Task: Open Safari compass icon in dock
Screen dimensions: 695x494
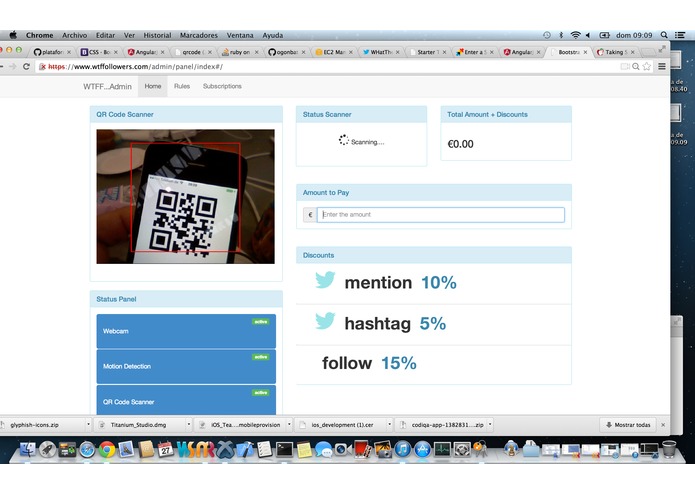Action: pyautogui.click(x=87, y=450)
